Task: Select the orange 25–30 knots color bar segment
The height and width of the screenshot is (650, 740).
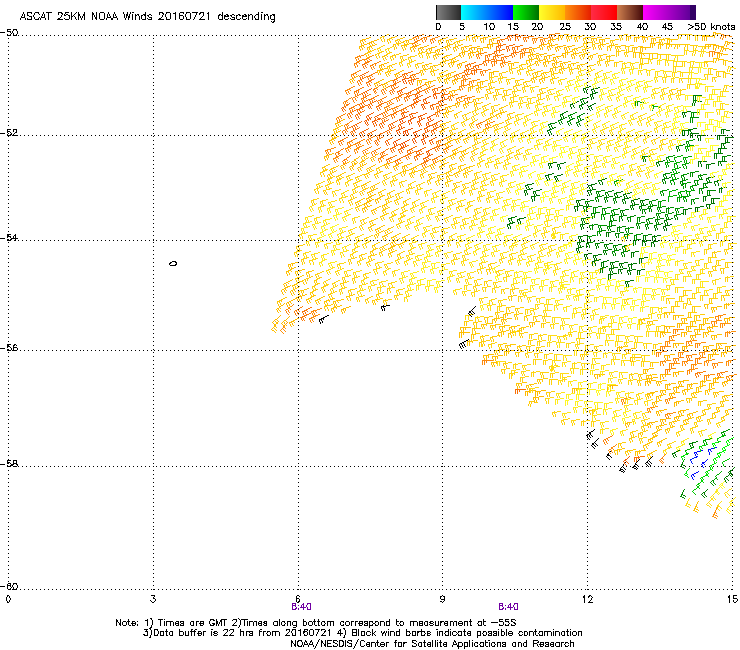Action: pyautogui.click(x=578, y=12)
